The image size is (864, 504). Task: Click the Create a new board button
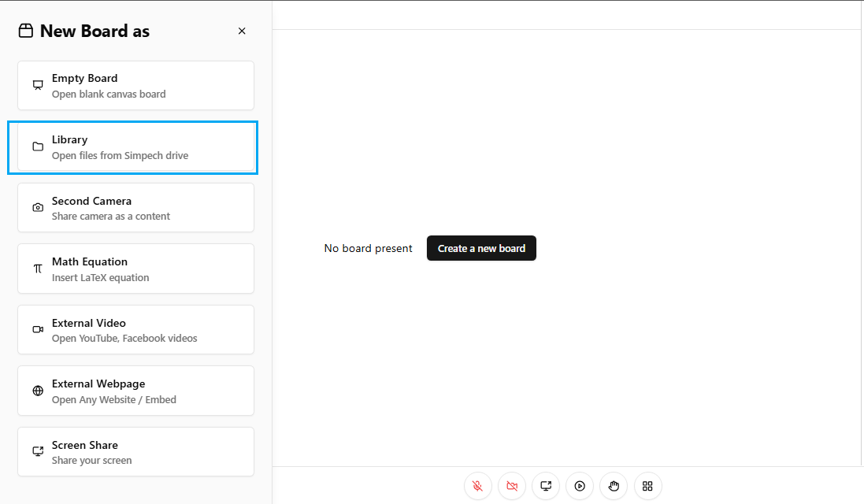tap(481, 248)
